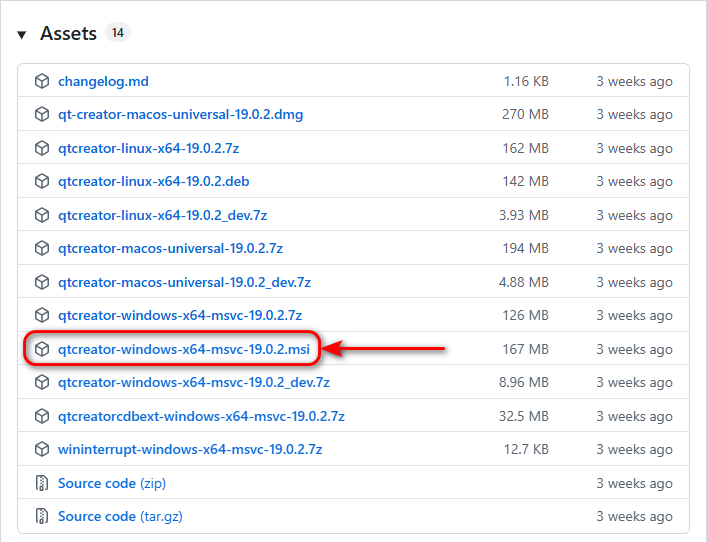
Task: Download qtcreator-macos-universal-19.0.2.7z
Action: 170,248
